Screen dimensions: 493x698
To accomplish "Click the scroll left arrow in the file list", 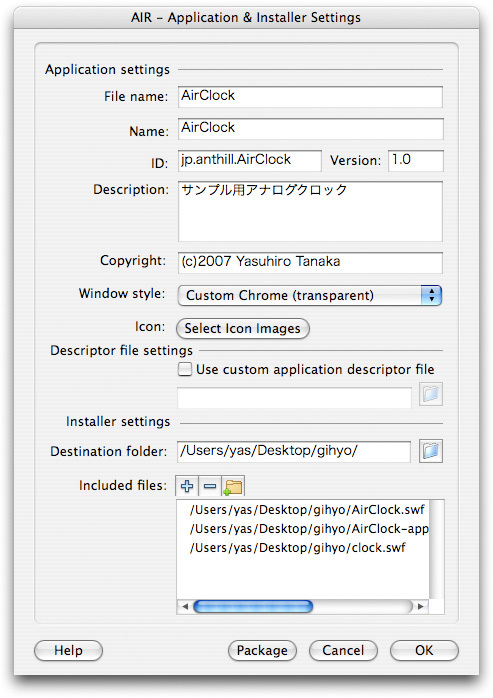I will coord(185,606).
